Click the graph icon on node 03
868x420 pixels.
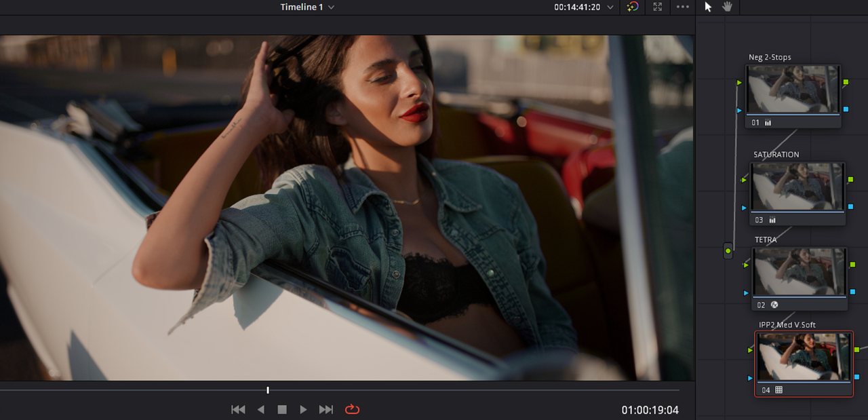pos(772,220)
